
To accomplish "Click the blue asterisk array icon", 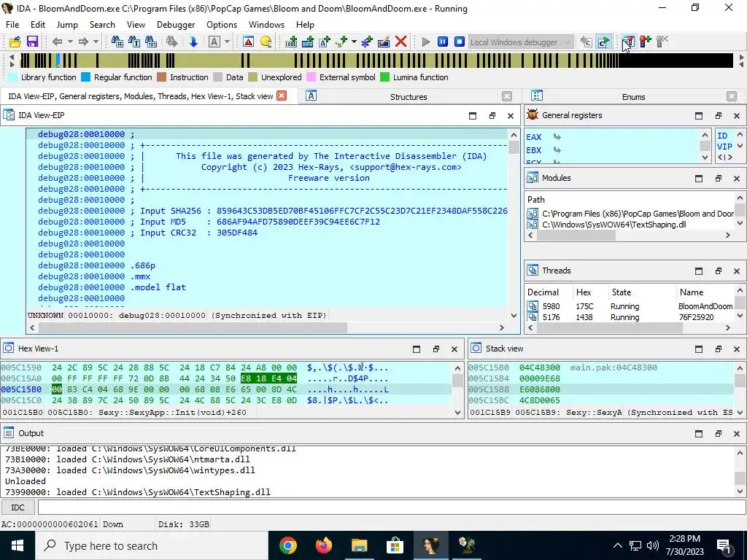I will pyautogui.click(x=366, y=42).
